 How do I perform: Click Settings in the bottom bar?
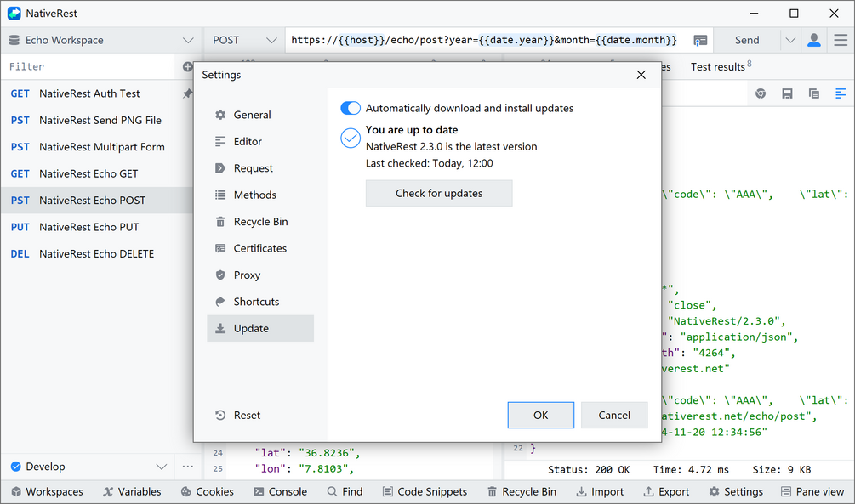pos(736,492)
